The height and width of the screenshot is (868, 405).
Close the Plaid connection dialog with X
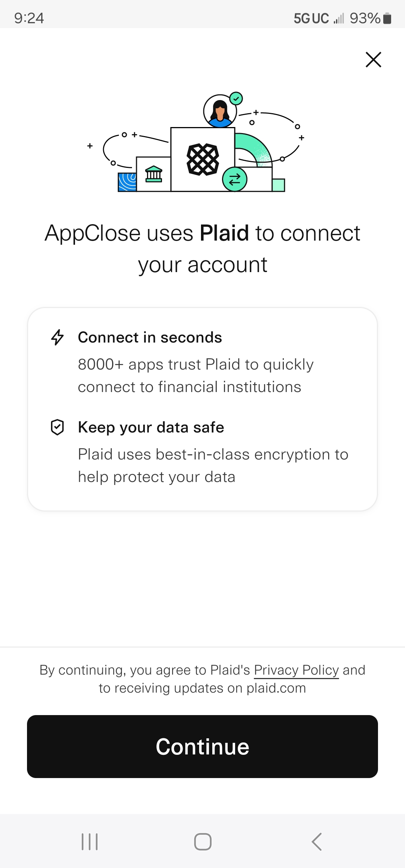[x=373, y=60]
